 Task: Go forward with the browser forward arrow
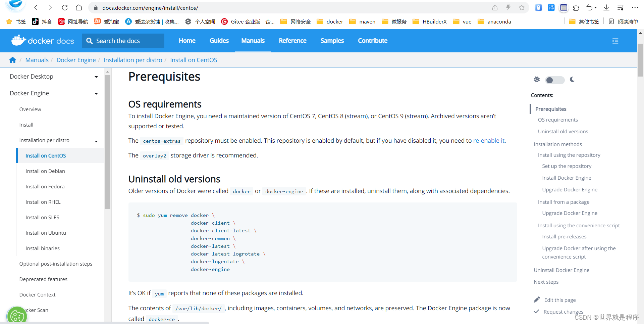[x=50, y=7]
